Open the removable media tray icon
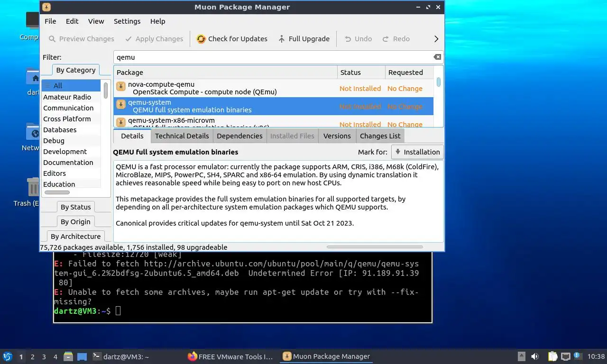The height and width of the screenshot is (364, 607). coord(521,356)
